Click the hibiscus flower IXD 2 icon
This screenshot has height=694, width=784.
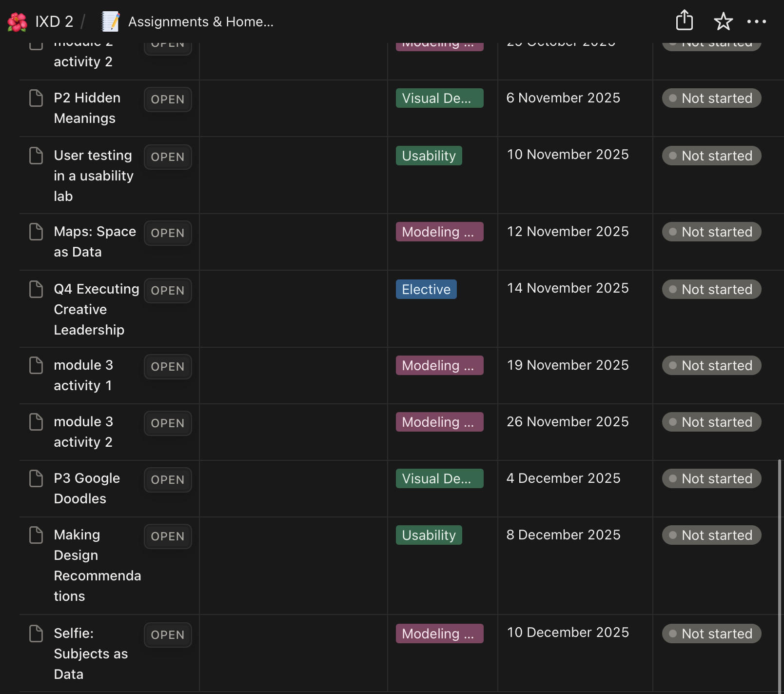point(17,22)
